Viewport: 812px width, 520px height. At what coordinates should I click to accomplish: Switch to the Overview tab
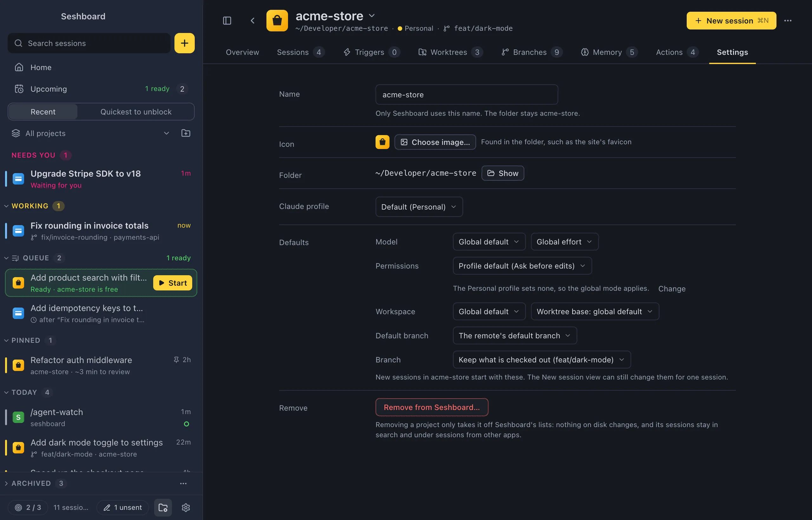(242, 52)
